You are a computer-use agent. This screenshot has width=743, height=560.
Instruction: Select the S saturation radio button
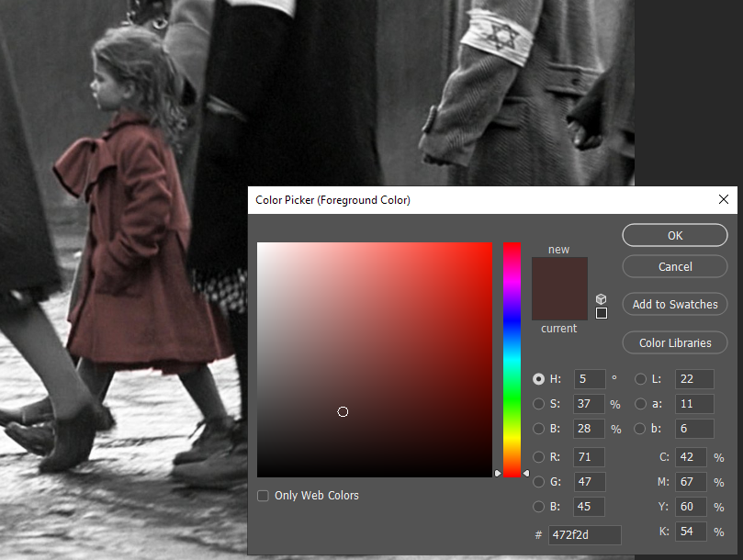pyautogui.click(x=538, y=404)
